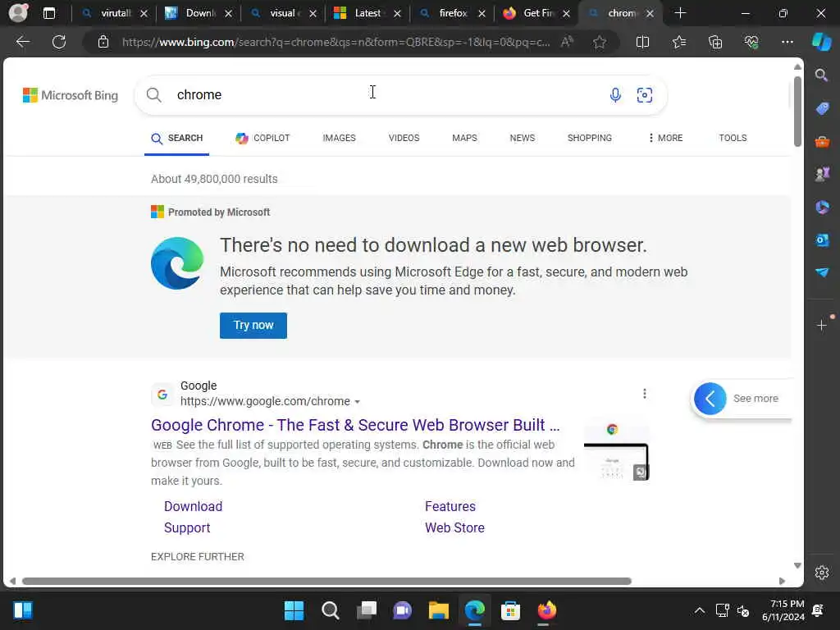This screenshot has width=840, height=630.
Task: Open the Favorites list
Action: click(x=678, y=42)
